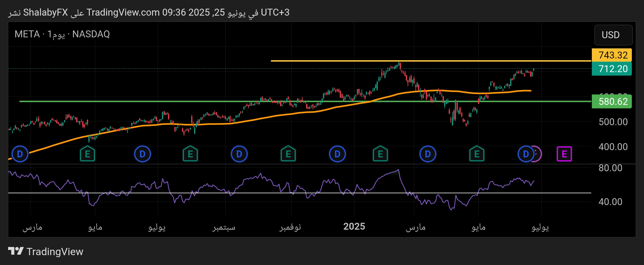Click the 40.00 RSI axis value

point(610,202)
